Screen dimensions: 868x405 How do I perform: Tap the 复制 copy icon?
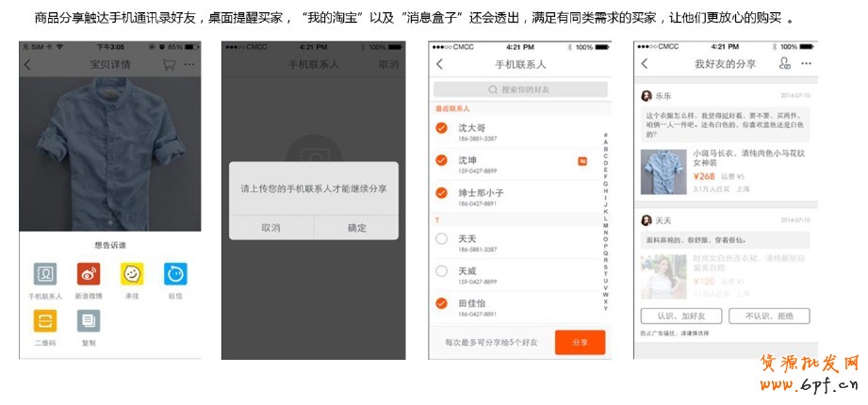[89, 321]
